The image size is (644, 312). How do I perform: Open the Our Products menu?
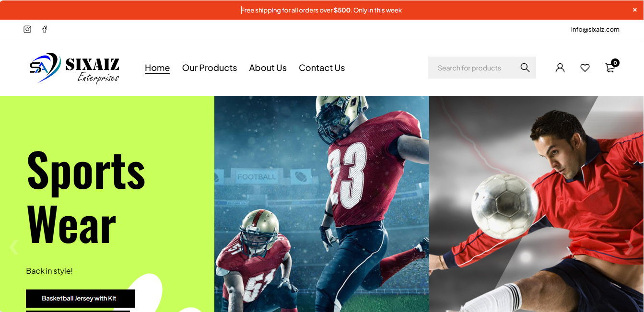tap(210, 68)
